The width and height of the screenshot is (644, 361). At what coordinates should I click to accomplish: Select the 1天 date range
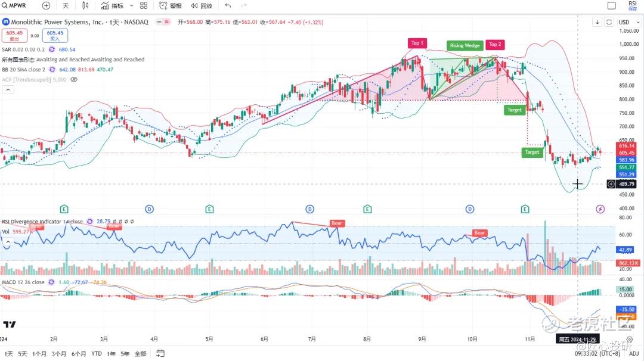8,354
